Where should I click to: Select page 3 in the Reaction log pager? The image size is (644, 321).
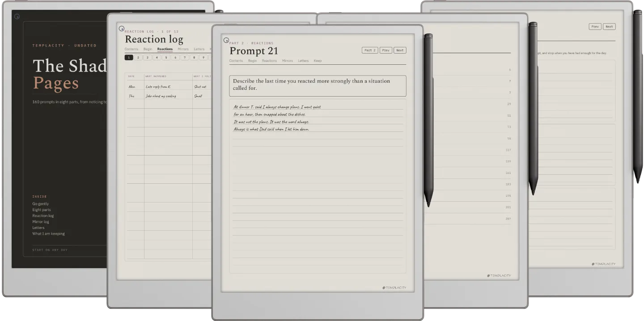[148, 58]
